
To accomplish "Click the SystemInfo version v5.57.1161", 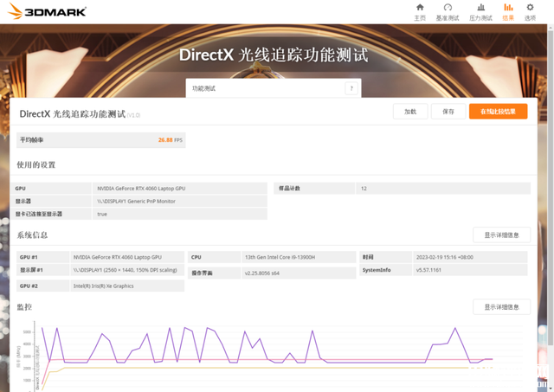I will (428, 270).
